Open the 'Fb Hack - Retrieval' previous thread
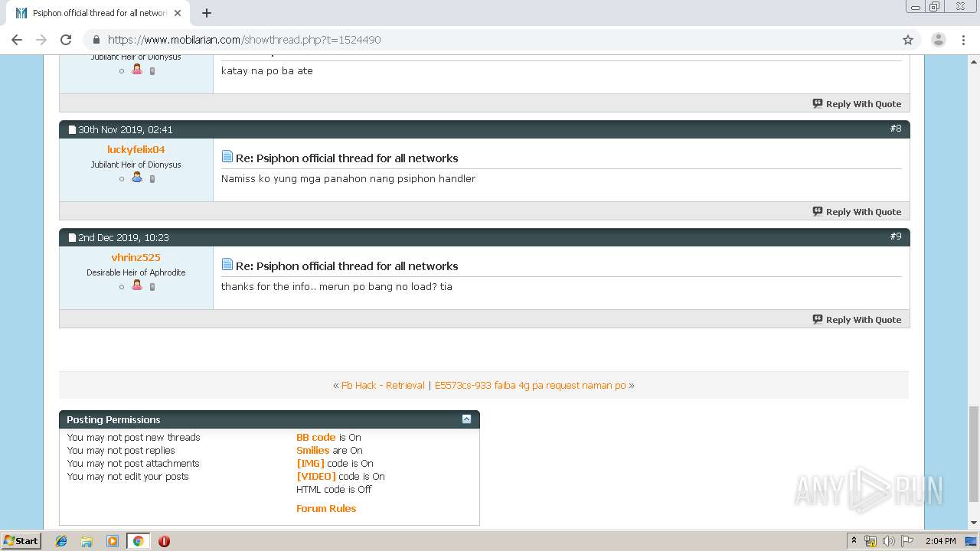Screen dimensions: 980x551 point(383,385)
